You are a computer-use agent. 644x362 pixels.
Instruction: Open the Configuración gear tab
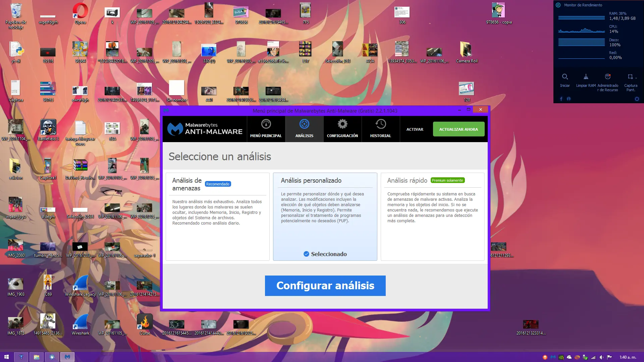point(342,129)
